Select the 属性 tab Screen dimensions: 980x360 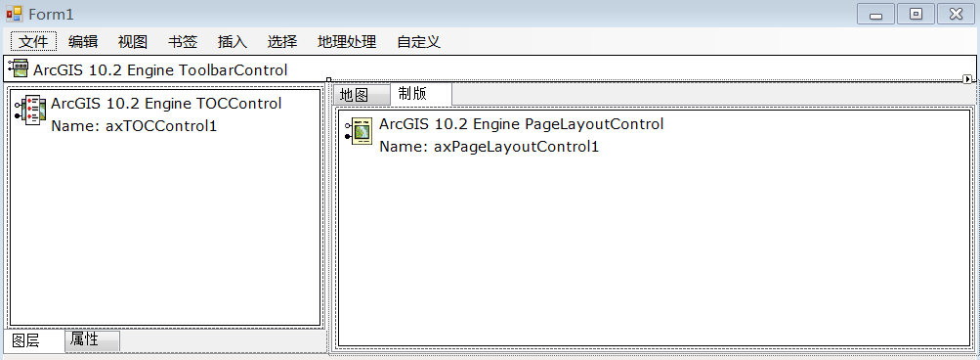pos(92,340)
